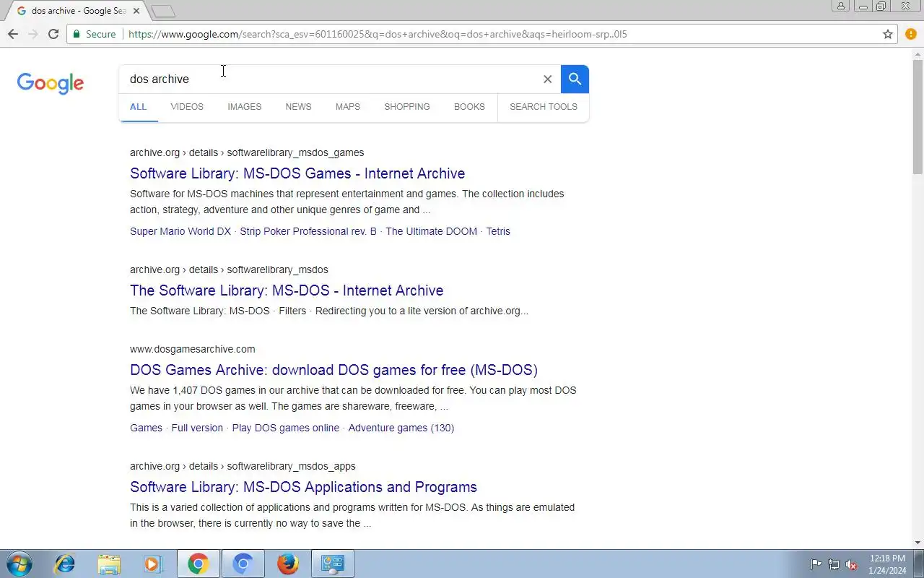Screen dimensions: 924x578
Task: Show the calendar by clicking the clock
Action: click(887, 564)
